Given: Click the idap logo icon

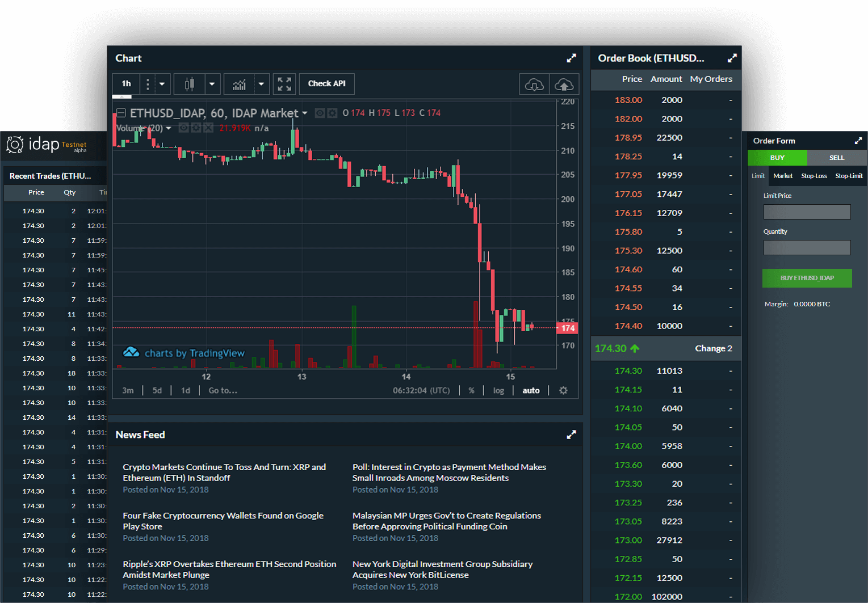Looking at the screenshot, I should tap(15, 145).
